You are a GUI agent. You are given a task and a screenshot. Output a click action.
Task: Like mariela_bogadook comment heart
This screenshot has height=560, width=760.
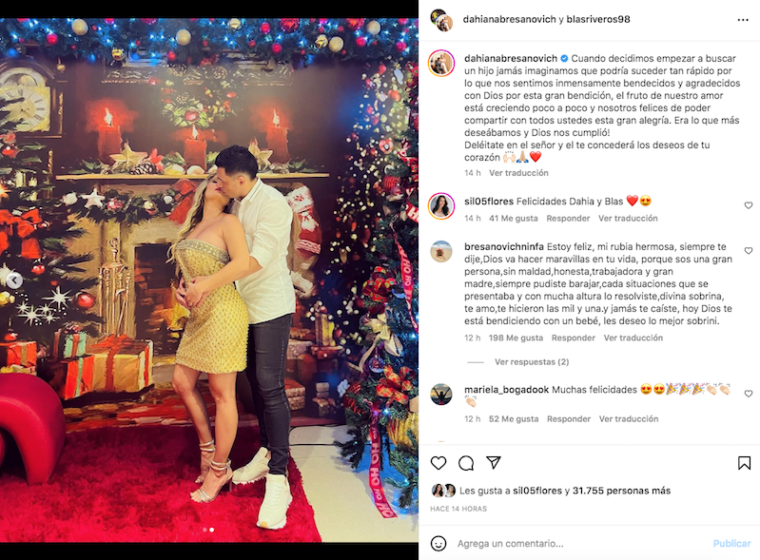[x=748, y=393]
